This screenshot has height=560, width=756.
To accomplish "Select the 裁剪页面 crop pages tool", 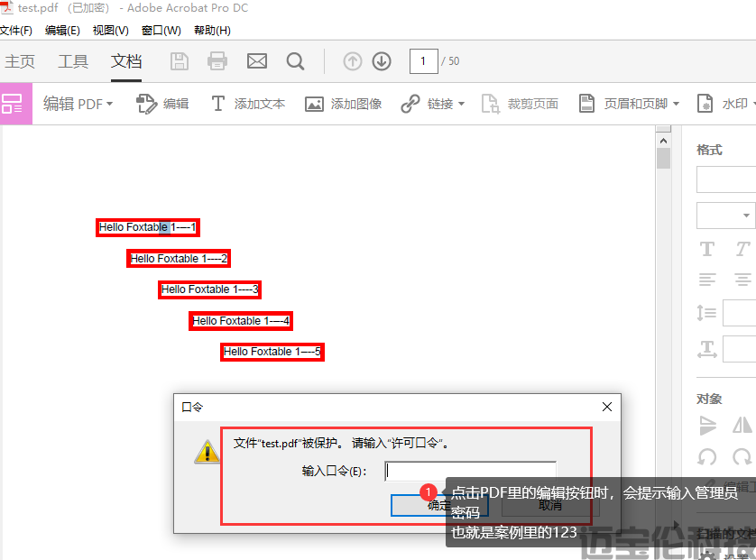I will coord(520,104).
